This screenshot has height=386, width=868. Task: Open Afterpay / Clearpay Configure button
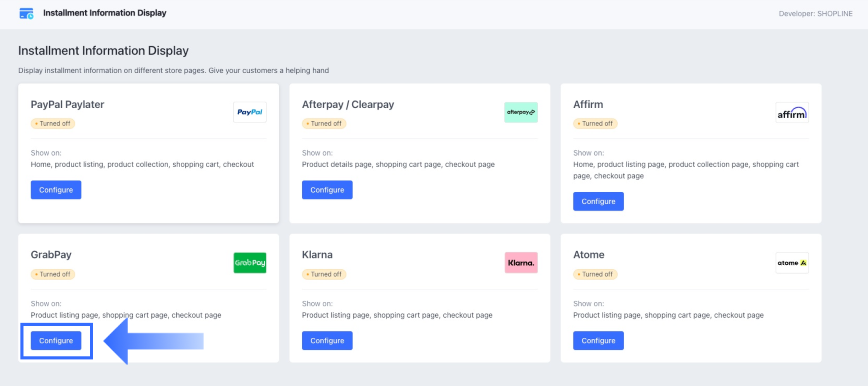pyautogui.click(x=327, y=190)
